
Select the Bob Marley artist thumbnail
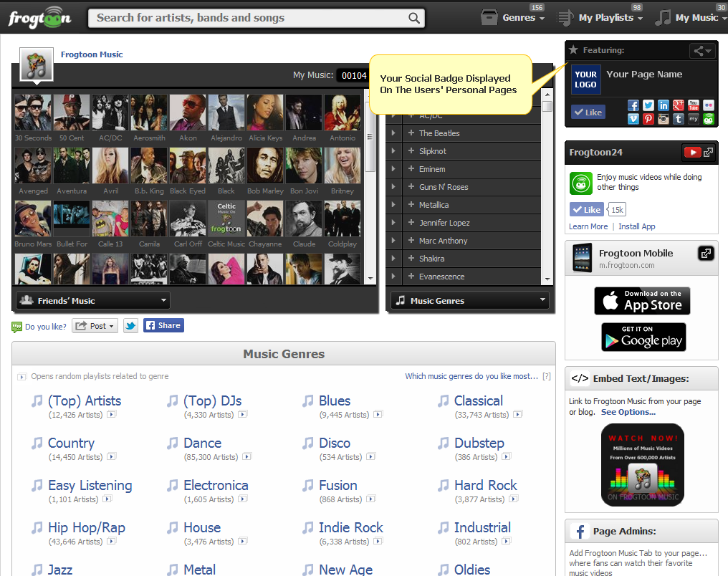pos(265,165)
